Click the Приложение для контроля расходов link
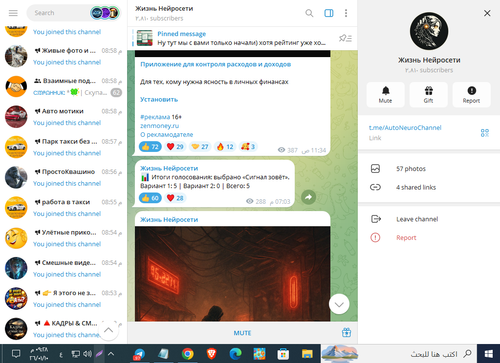Screen dimensions: 500x363 click(x=215, y=64)
